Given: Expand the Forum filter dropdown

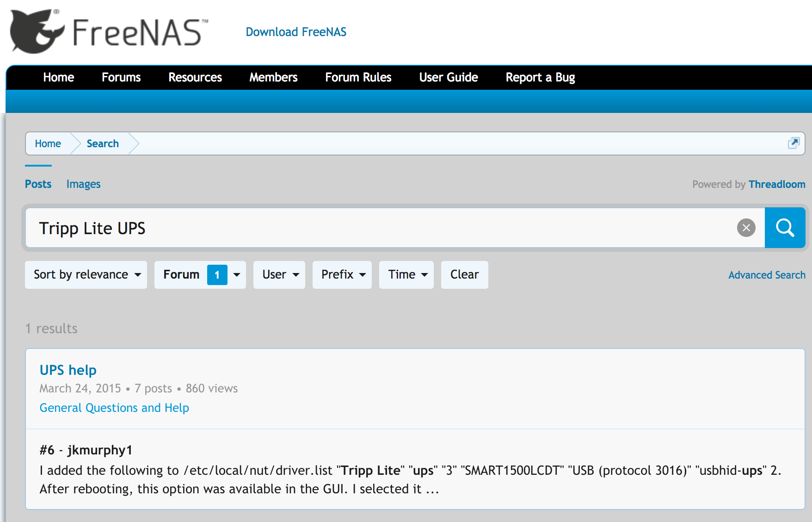Looking at the screenshot, I should click(200, 275).
